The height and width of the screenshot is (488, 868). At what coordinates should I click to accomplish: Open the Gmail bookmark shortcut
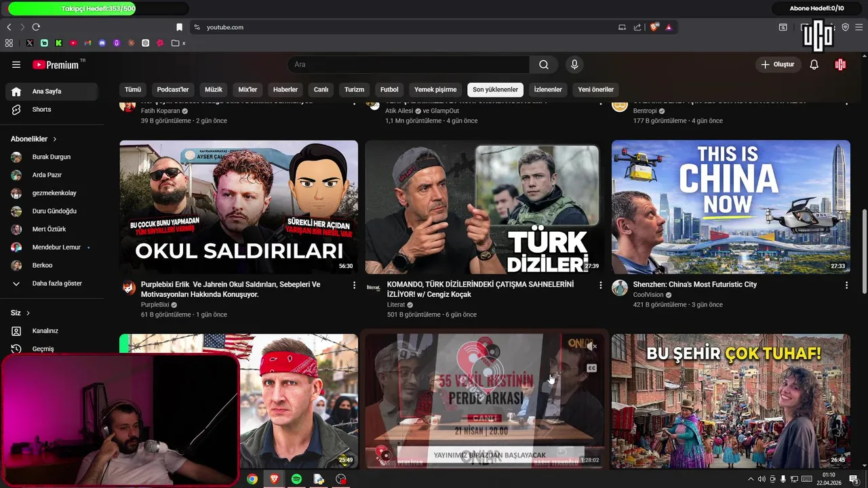click(x=87, y=43)
